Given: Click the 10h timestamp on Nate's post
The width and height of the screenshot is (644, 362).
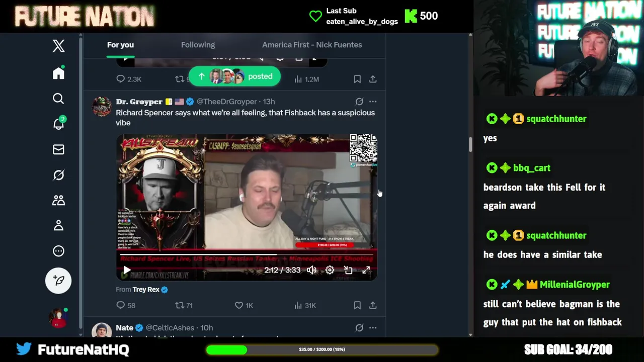Looking at the screenshot, I should coord(207,328).
